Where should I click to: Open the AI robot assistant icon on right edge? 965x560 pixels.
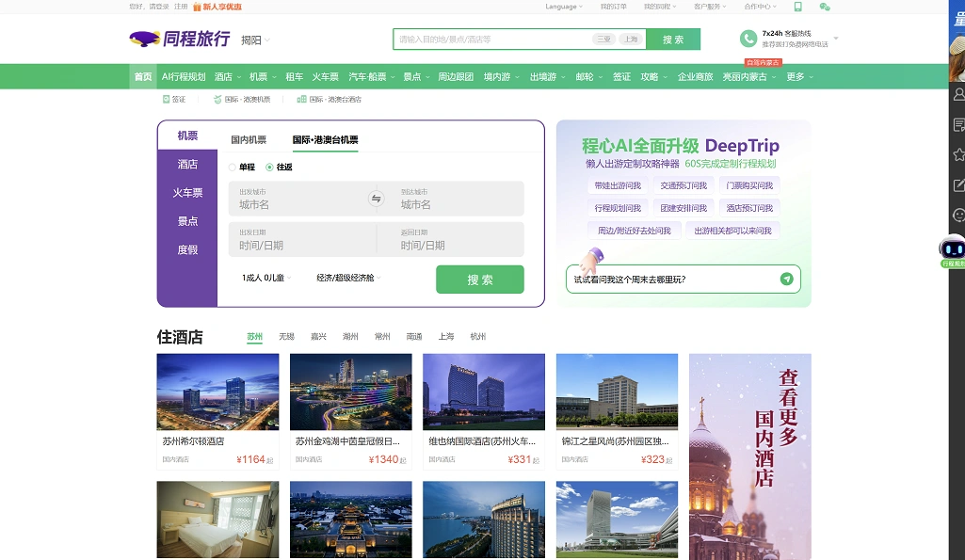(x=953, y=249)
